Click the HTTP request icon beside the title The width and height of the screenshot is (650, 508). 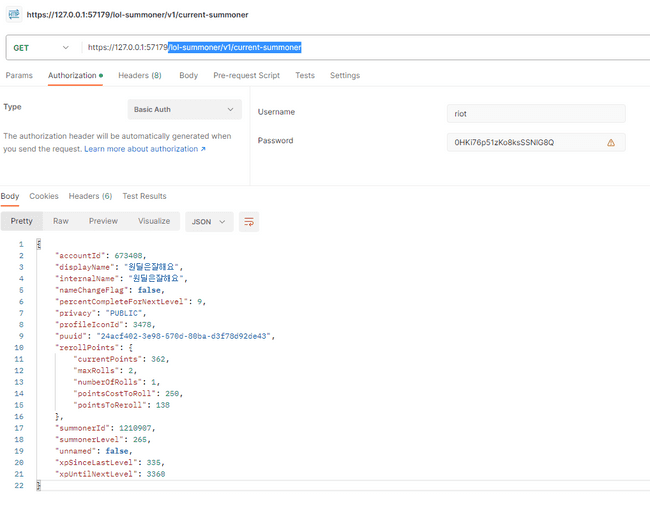click(x=13, y=15)
